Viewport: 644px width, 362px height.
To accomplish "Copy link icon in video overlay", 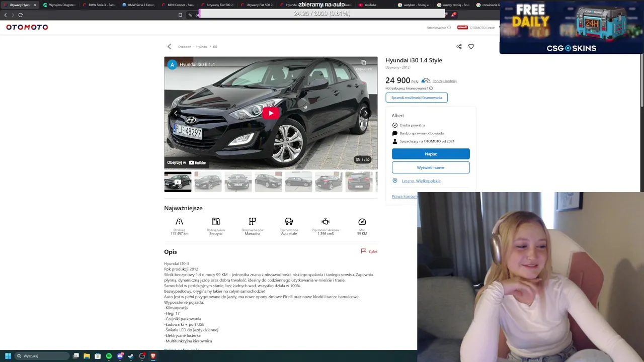I will 364,63.
